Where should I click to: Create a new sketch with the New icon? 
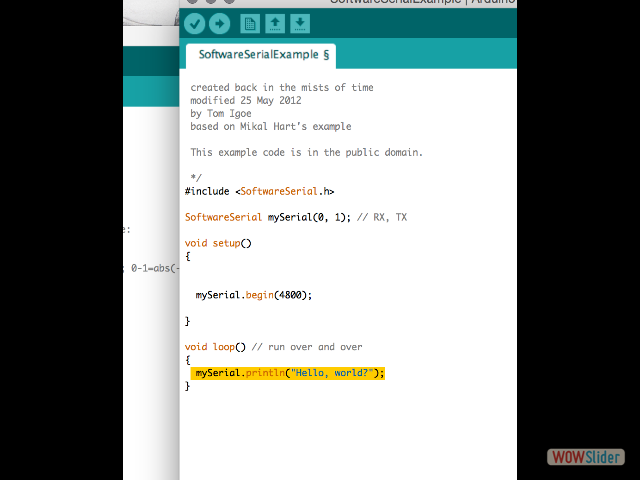(x=250, y=24)
